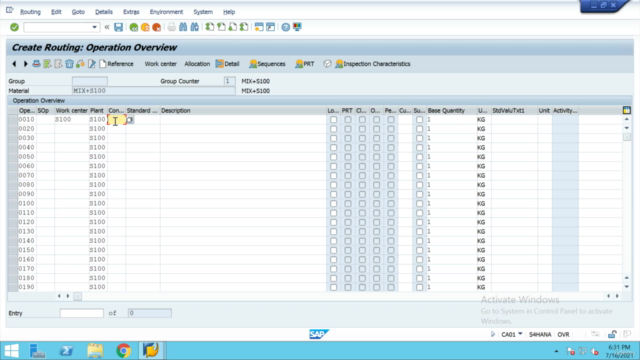Click table vertical scrollbar bottom down arrow
640x360 pixels.
click(627, 287)
